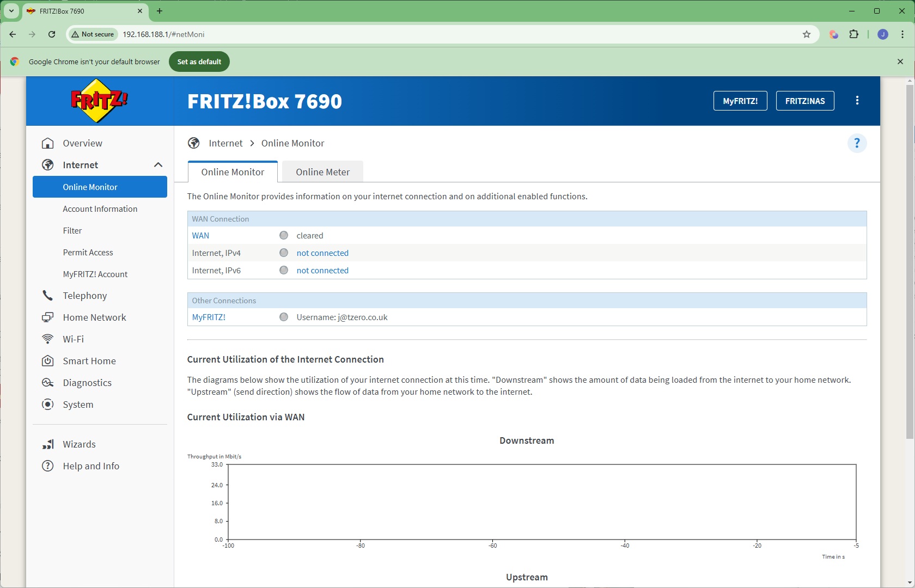Open the Filter submenu item
915x588 pixels.
tap(72, 230)
